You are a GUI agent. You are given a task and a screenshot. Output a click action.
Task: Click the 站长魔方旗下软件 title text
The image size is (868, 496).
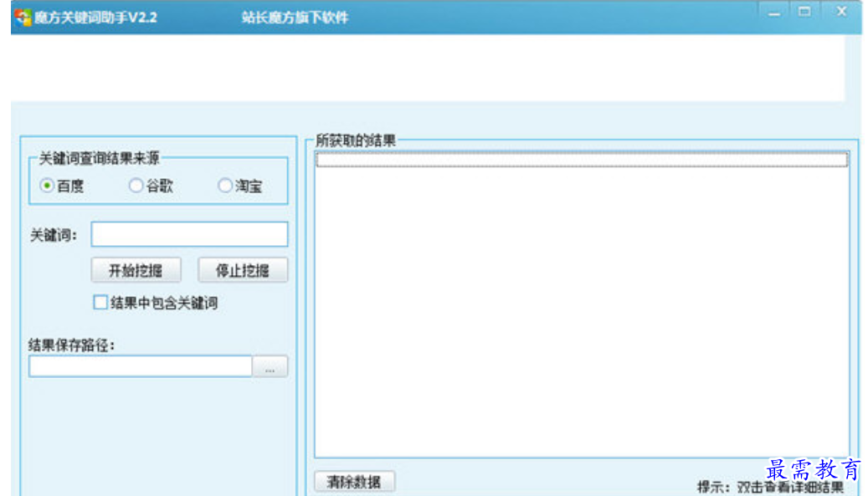[x=295, y=18]
